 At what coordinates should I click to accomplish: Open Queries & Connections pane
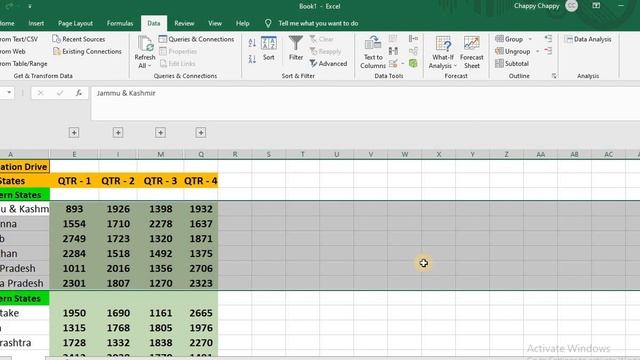point(196,39)
